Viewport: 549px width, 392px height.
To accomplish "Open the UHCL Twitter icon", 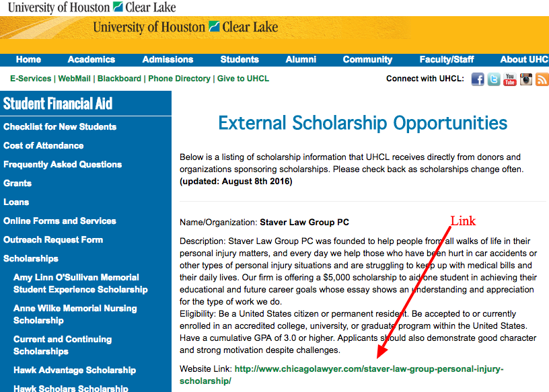I will 494,79.
